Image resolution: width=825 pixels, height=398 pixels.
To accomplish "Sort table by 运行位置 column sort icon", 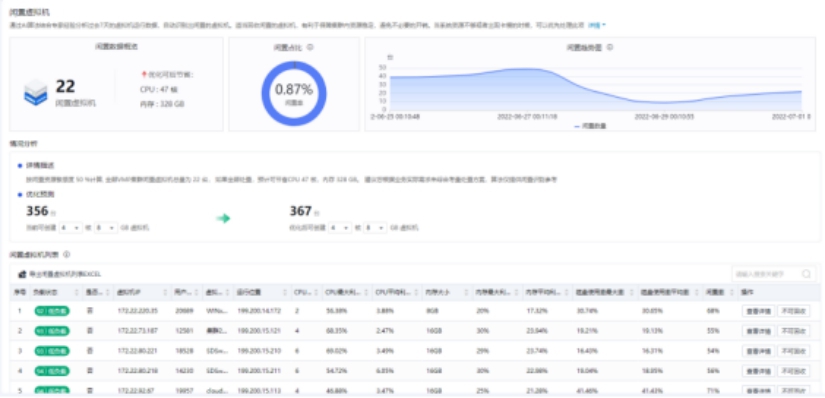I will [286, 292].
